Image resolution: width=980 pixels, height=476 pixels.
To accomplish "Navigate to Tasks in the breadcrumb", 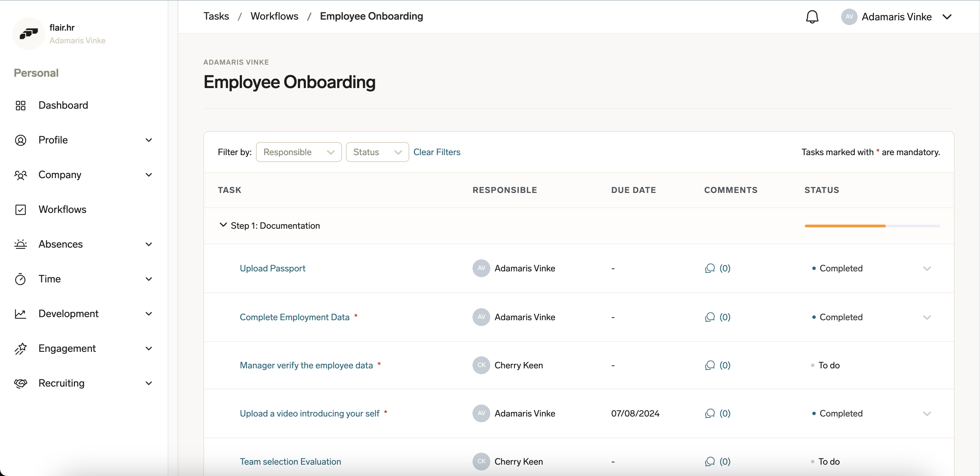I will coord(215,16).
